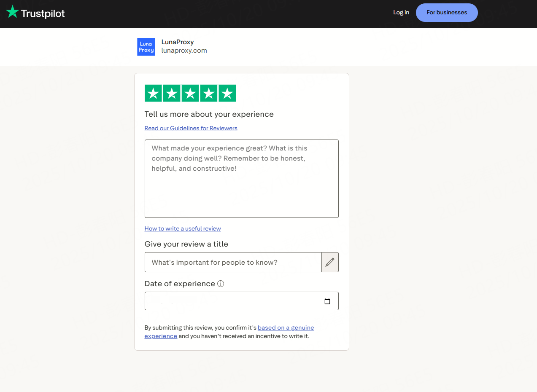Click the pencil icon beside title field
This screenshot has height=392, width=537.
tap(330, 262)
